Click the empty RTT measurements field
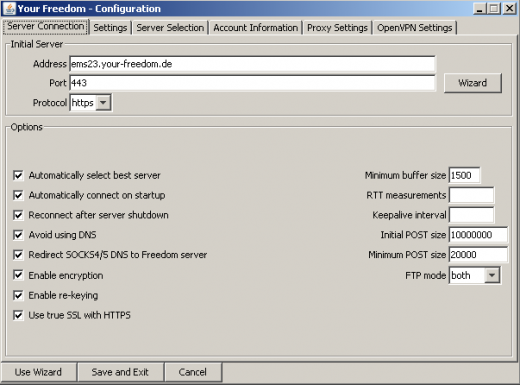 pos(471,195)
